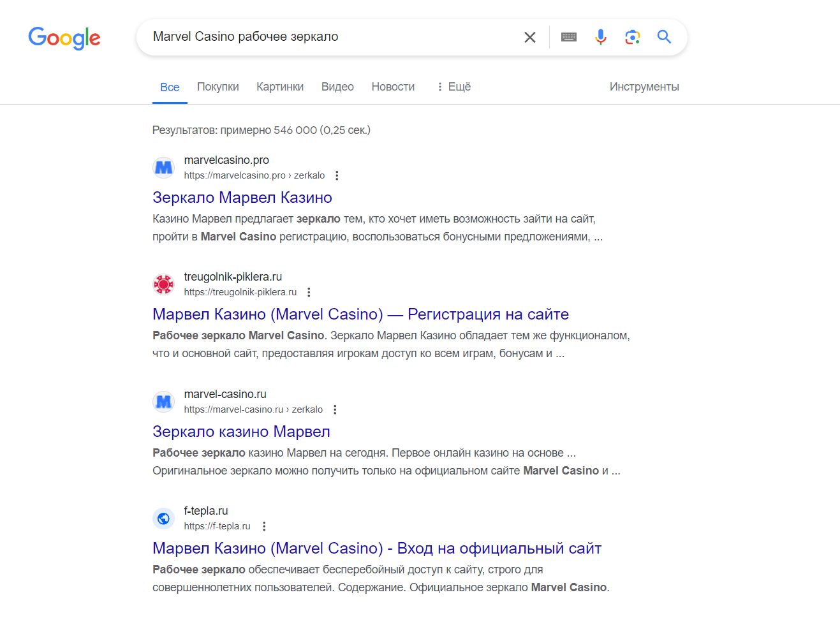Click the https://marvelcasino.pro › zerkalo URL
840x618 pixels.
[x=254, y=175]
